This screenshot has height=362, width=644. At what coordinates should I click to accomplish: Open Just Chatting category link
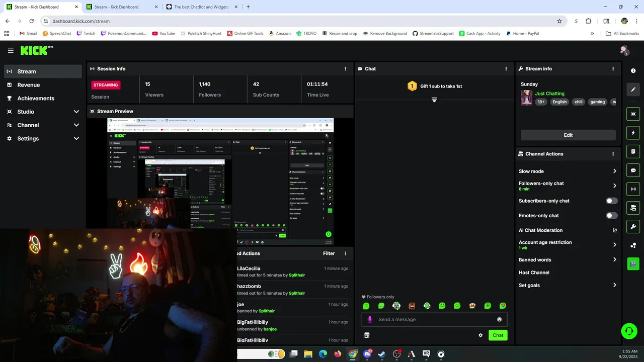pyautogui.click(x=549, y=94)
